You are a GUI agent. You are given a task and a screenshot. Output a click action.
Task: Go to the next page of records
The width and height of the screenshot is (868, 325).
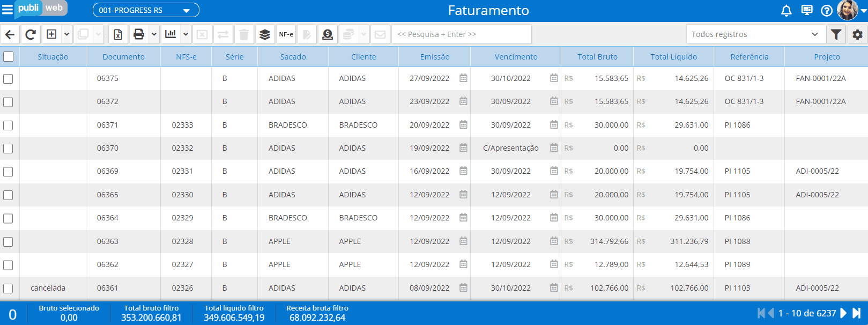(x=844, y=313)
